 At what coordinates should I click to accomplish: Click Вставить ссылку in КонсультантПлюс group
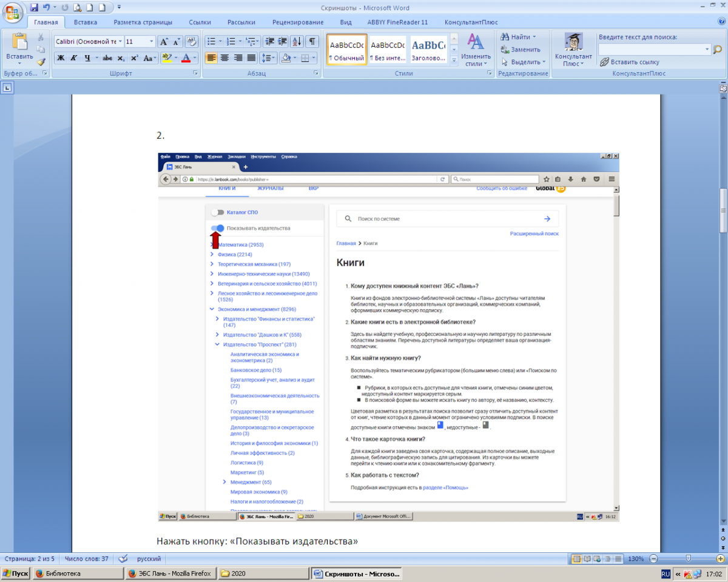[629, 62]
